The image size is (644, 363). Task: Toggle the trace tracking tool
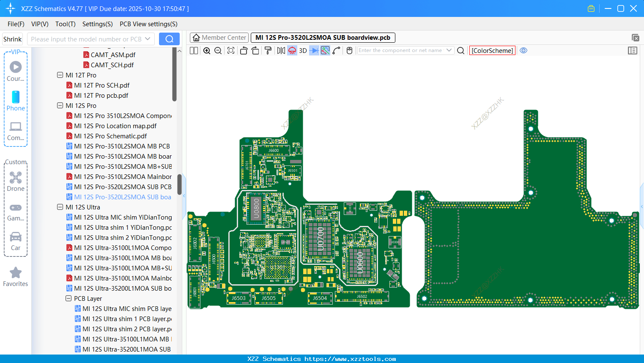[x=324, y=50]
